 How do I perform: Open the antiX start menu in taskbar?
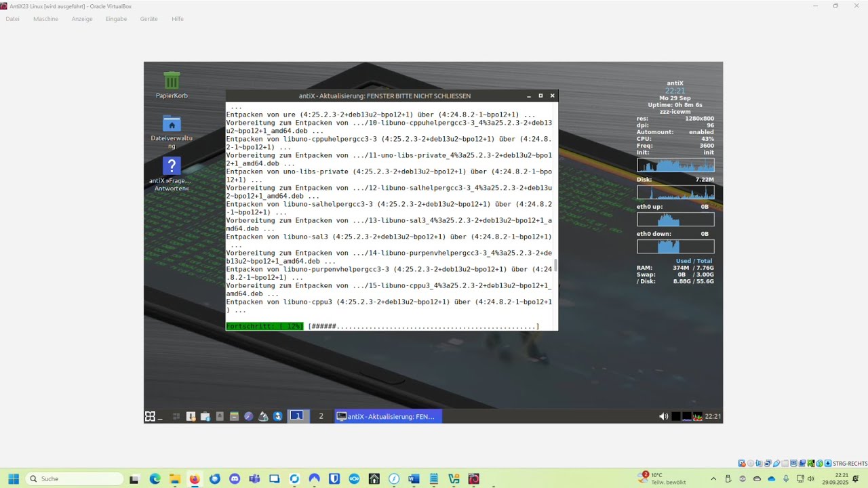(x=150, y=416)
